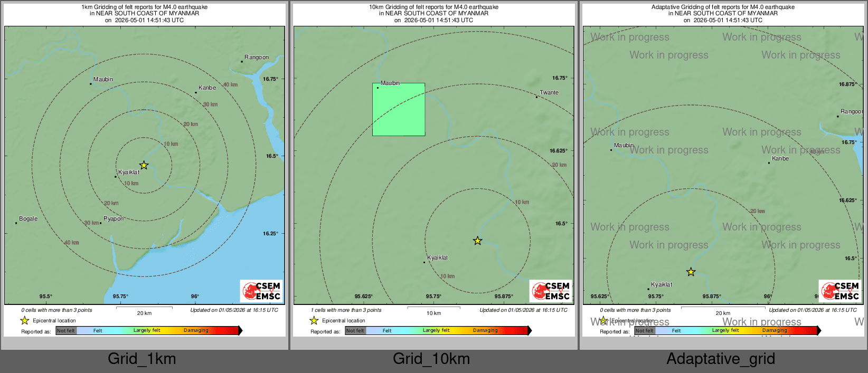Click Bogale town label on the 1km map
This screenshot has height=373, width=868.
pos(28,218)
